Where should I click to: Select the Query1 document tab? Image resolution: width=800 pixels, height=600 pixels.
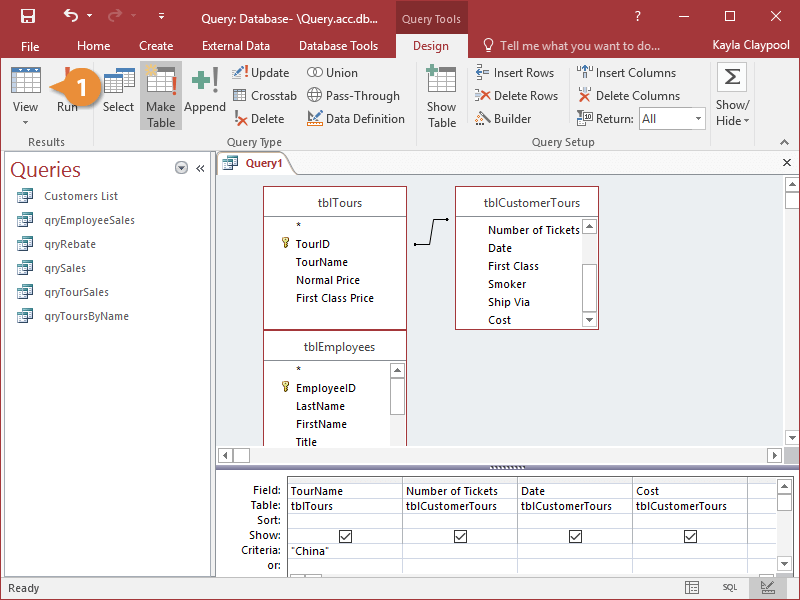click(264, 162)
